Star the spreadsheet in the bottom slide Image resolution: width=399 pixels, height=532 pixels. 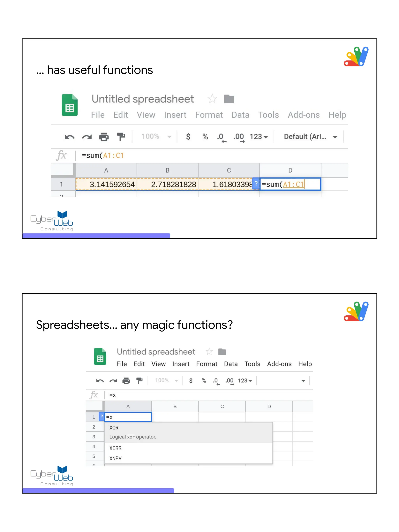click(209, 352)
